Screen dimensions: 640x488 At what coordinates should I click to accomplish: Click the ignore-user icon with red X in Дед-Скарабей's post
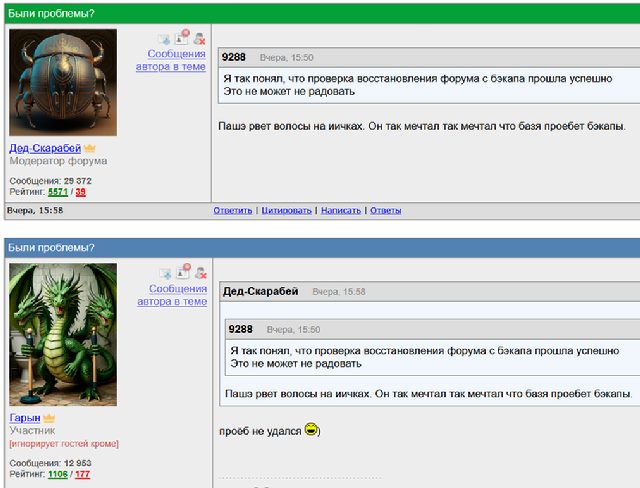pyautogui.click(x=199, y=39)
